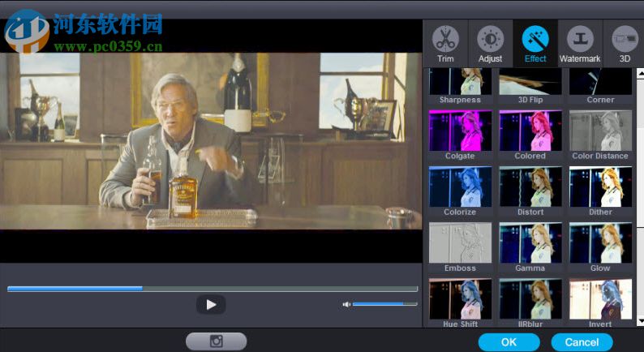
Task: Click the effects list scroll-down arrow
Action: 640,321
